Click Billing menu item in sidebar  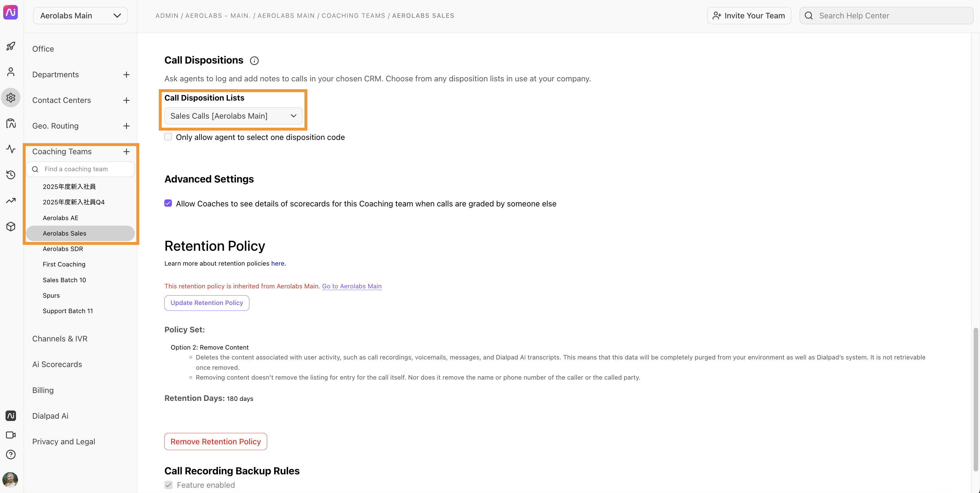click(43, 390)
